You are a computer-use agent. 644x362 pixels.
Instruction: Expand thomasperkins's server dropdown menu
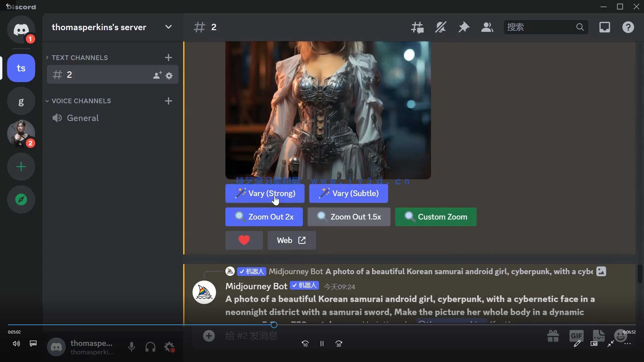pyautogui.click(x=168, y=27)
